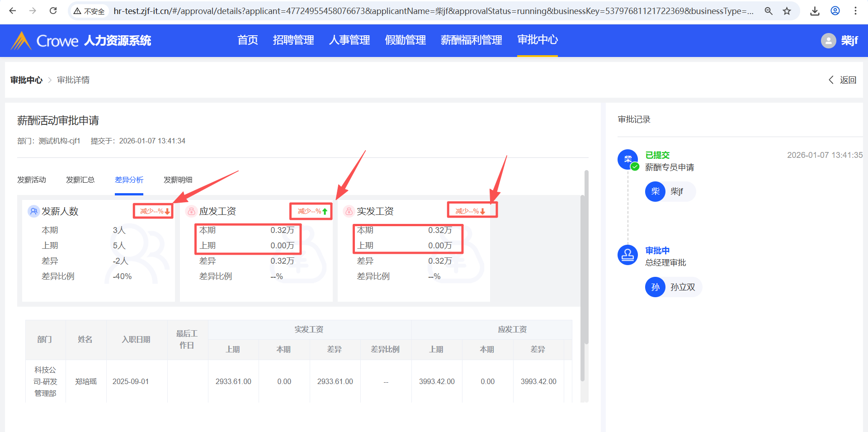
Task: Click the 郑培瑶 name cell
Action: coord(86,381)
